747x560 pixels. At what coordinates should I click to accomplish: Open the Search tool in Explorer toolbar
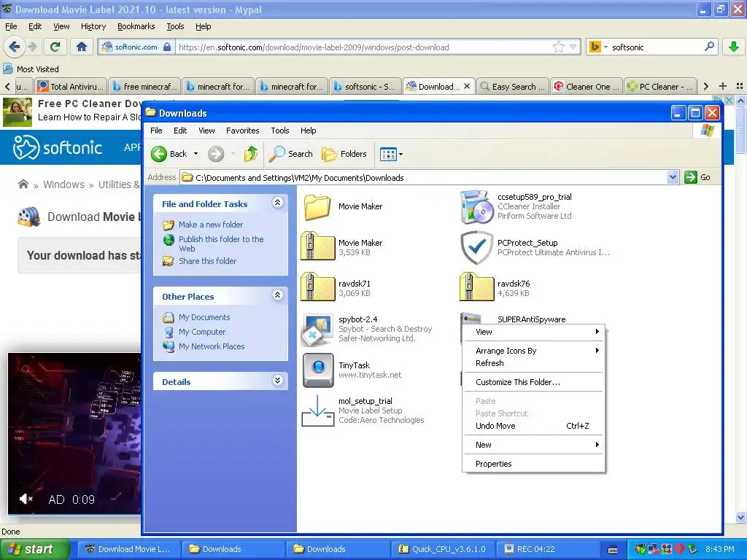pos(290,154)
